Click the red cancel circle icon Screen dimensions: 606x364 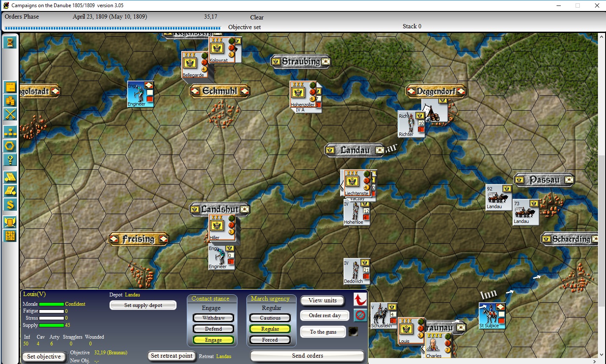[x=360, y=315]
